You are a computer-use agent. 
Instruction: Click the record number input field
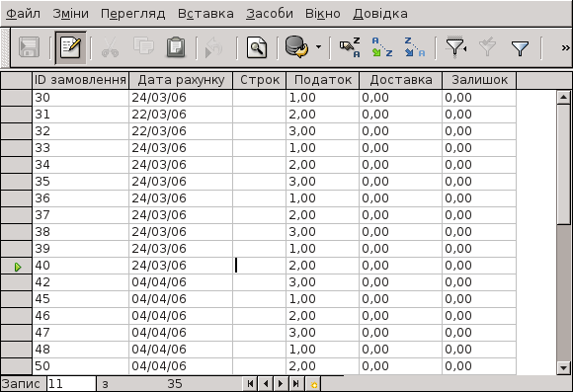71,383
